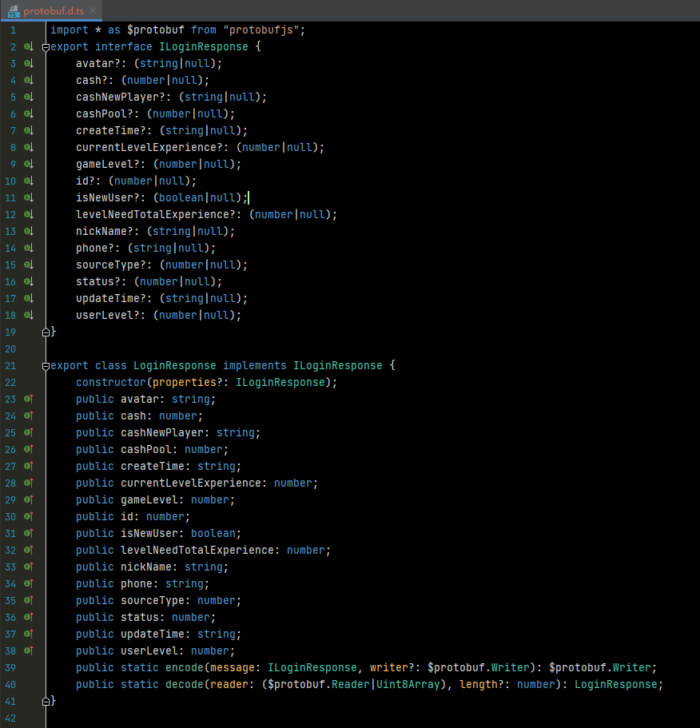
Task: Click the fold end marker on line 41
Action: click(46, 701)
